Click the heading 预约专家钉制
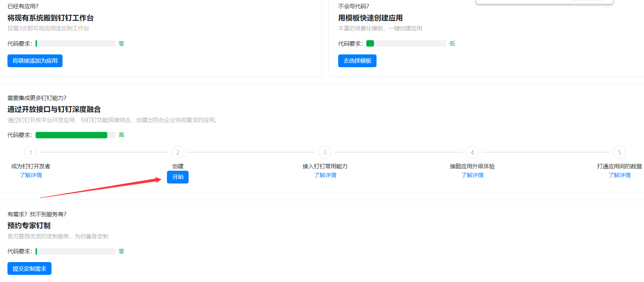The image size is (644, 282). (x=29, y=225)
